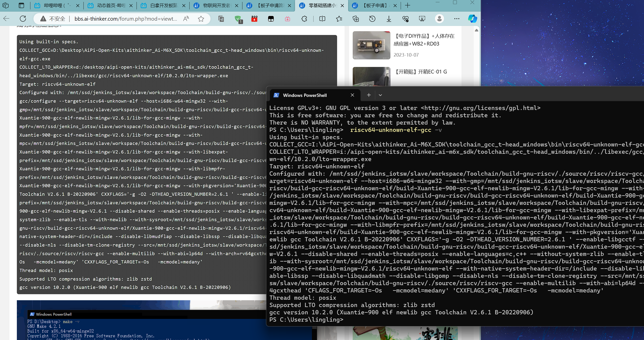Toggle split screen view in Edge
644x340 pixels.
click(322, 19)
